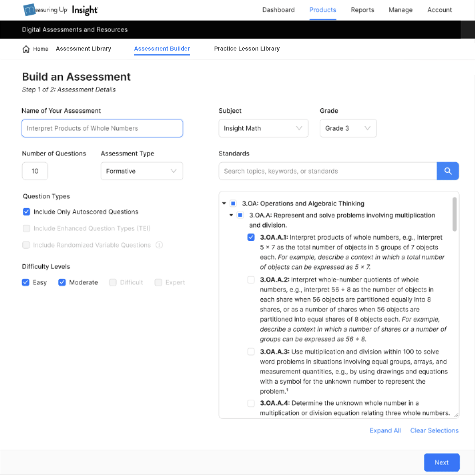Switch to the Practice Lesson Library tab
The width and height of the screenshot is (475, 476).
[247, 49]
